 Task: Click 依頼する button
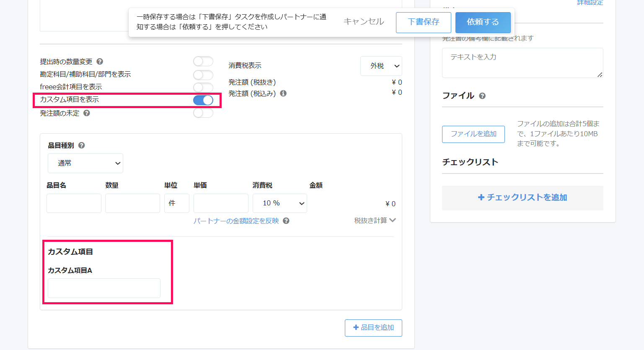(x=483, y=22)
